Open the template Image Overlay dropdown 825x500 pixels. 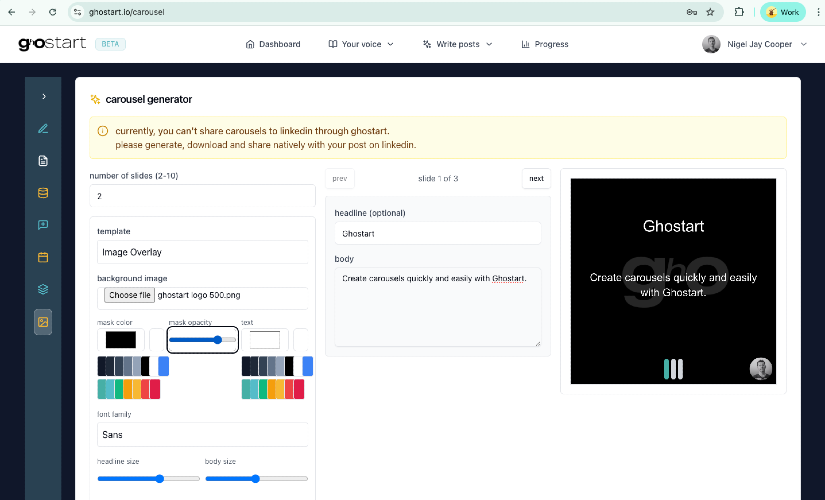[x=203, y=252]
